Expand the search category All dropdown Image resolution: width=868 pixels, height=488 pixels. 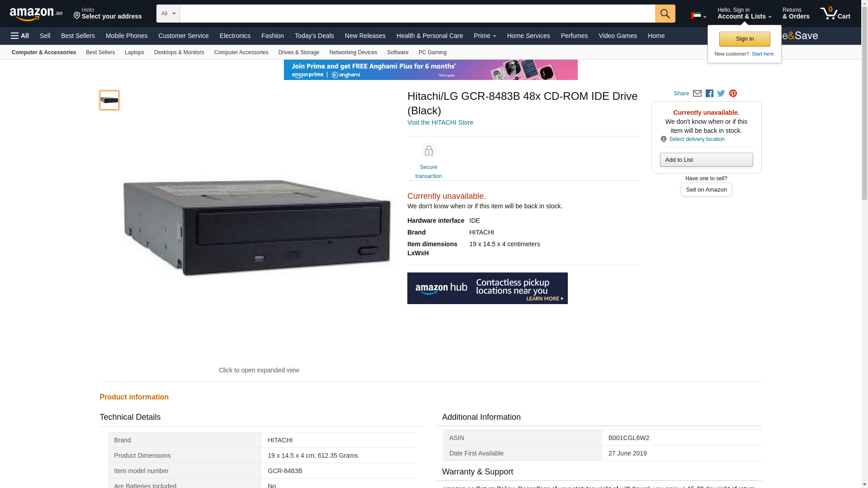coord(168,14)
